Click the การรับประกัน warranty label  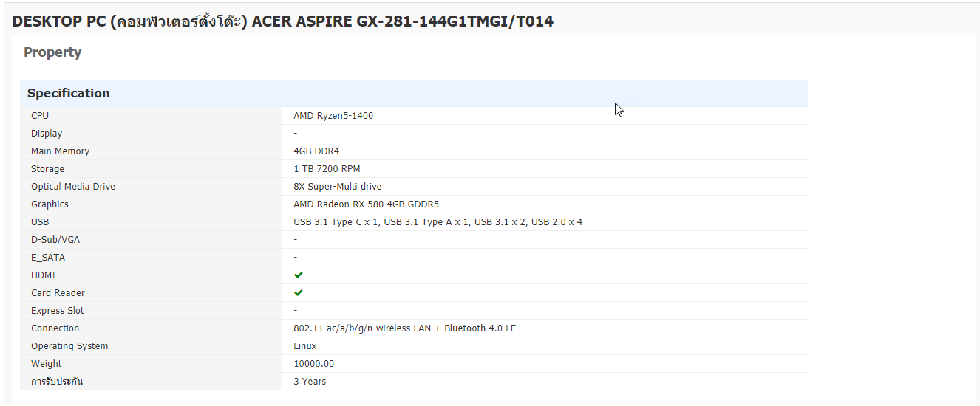(57, 382)
